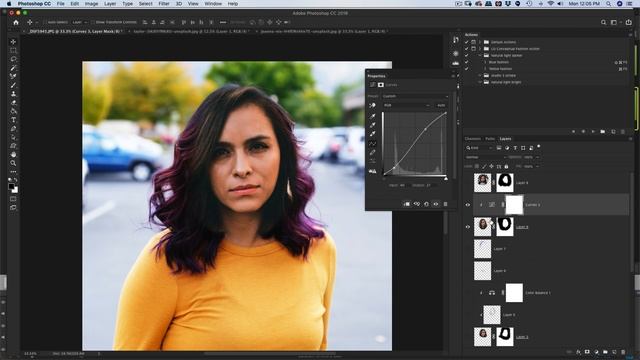Open the layer filter Kind dropdown

(479, 148)
